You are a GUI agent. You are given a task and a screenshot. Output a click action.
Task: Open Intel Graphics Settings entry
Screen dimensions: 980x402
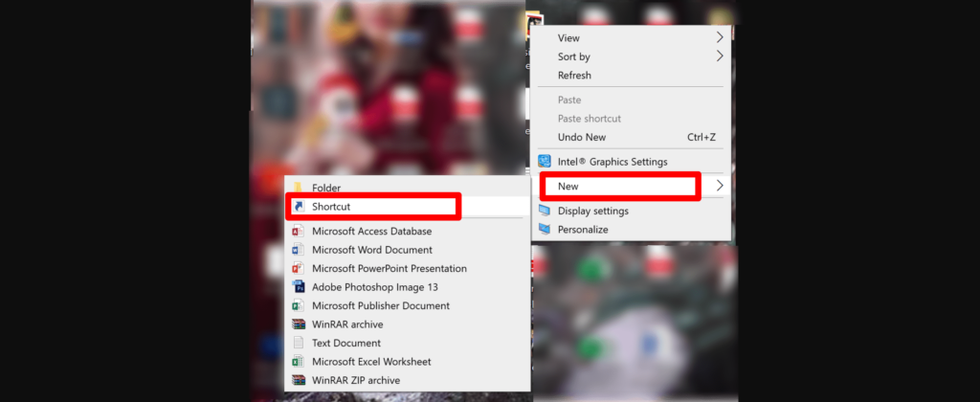[632, 162]
